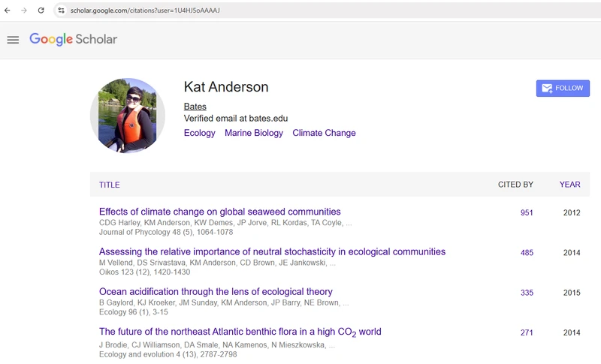View the 485 citations count

527,253
